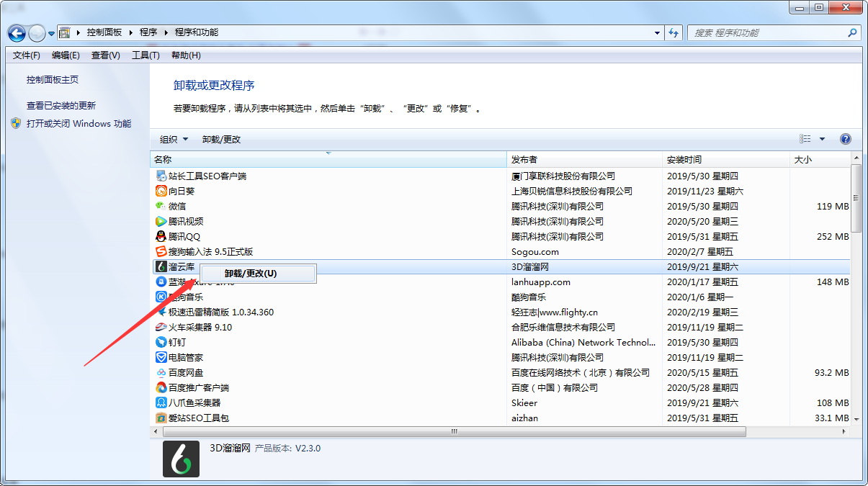868x486 pixels.
Task: Click the 电脑管家 shield icon
Action: (x=161, y=357)
